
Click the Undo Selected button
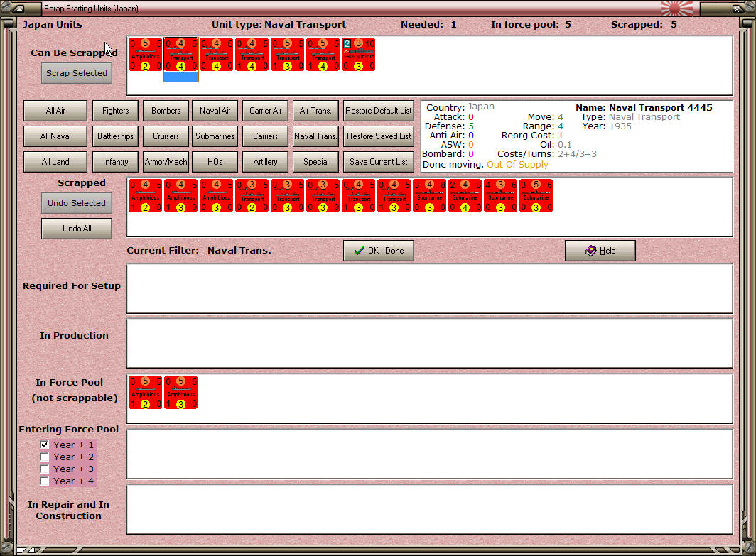point(77,203)
